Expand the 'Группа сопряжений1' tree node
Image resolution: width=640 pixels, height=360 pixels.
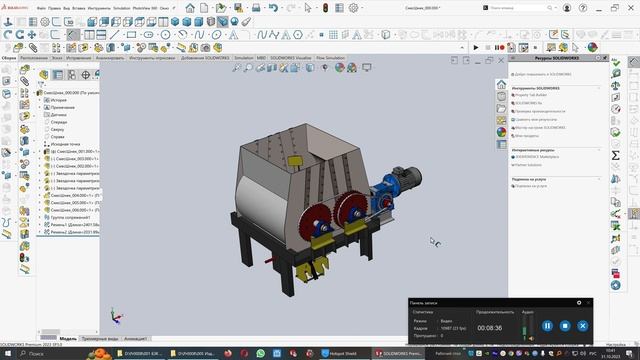point(40,218)
